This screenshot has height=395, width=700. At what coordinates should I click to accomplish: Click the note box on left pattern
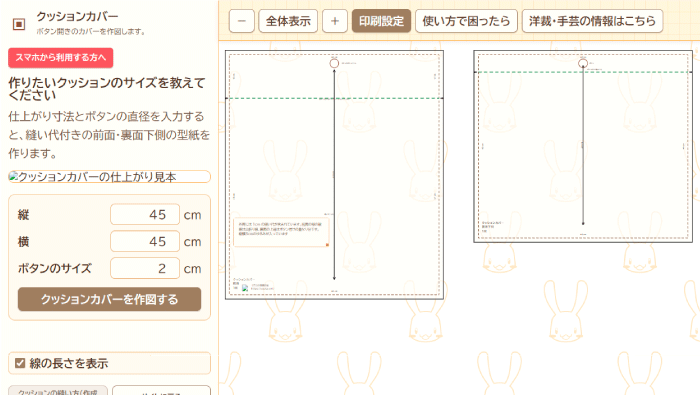coord(281,232)
